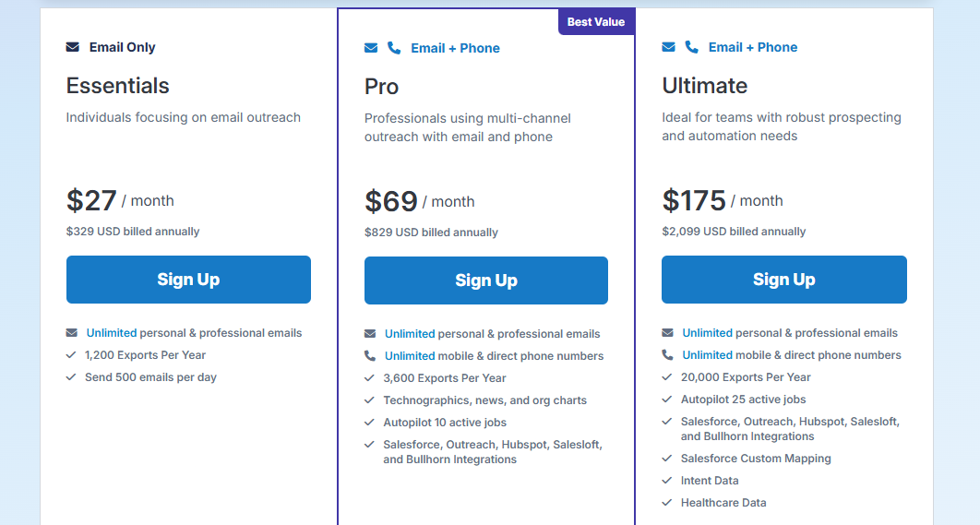This screenshot has width=980, height=525.
Task: Click the envelope icon in Ultimate plan header
Action: (668, 47)
